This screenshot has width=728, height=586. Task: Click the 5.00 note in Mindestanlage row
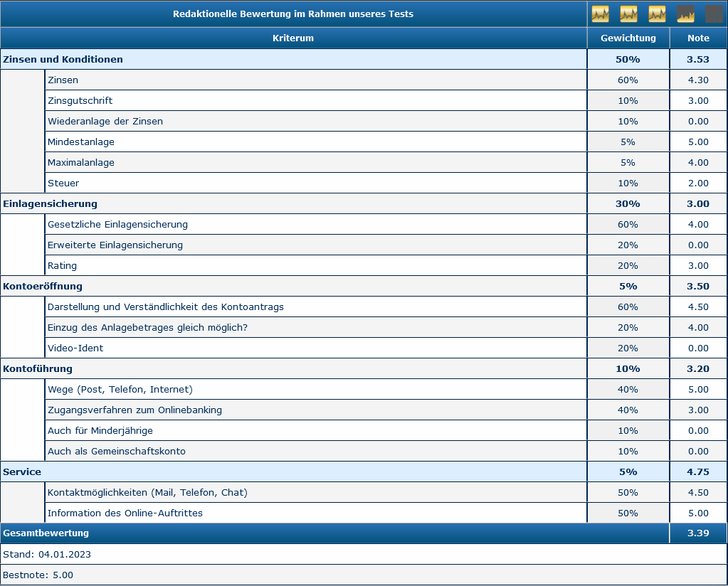698,142
